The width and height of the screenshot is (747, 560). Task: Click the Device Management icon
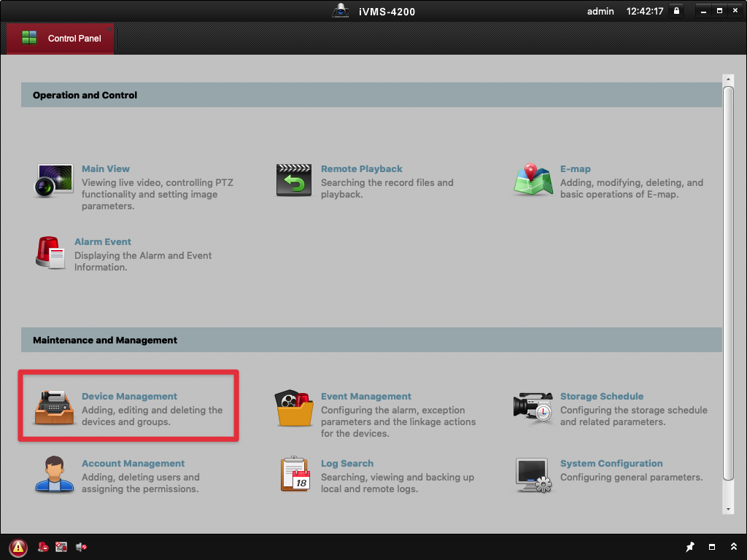[54, 408]
